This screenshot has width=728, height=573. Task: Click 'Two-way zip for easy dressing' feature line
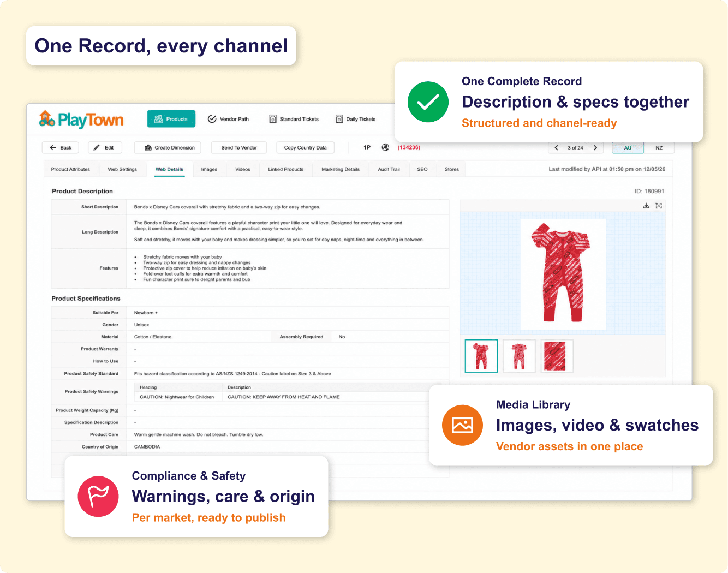pyautogui.click(x=197, y=262)
